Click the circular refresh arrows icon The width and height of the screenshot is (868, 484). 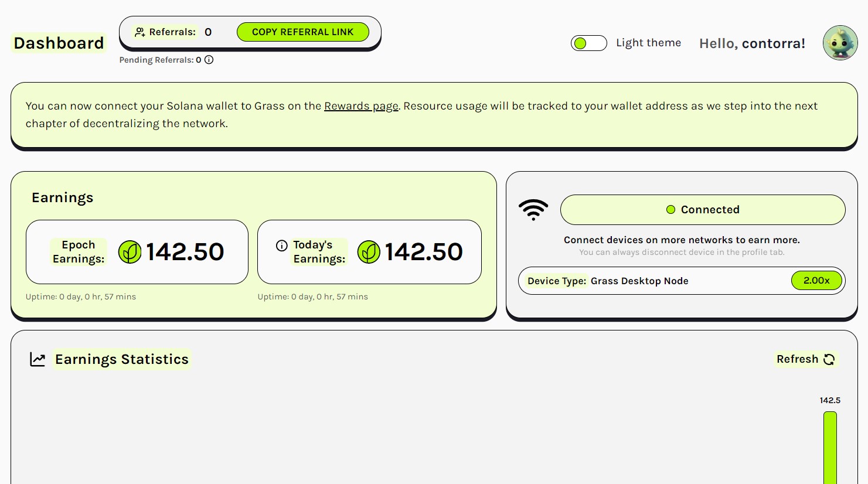[x=829, y=359]
